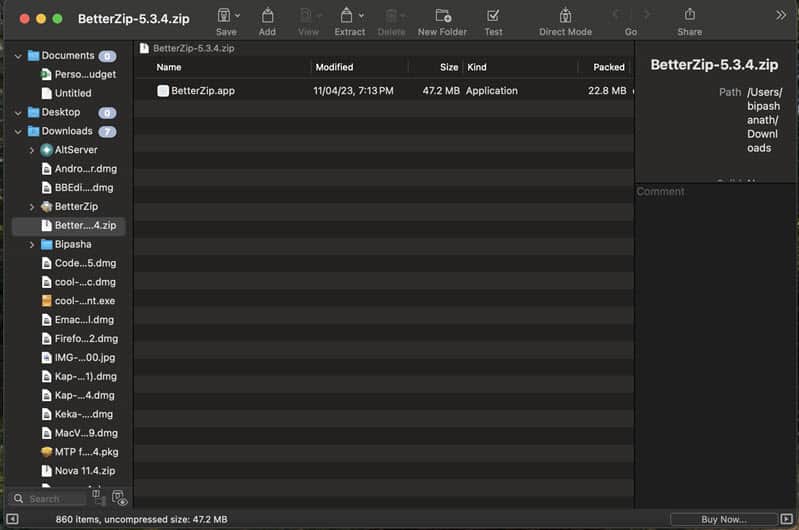Sort by the Name column header
Image resolution: width=799 pixels, height=530 pixels.
169,67
